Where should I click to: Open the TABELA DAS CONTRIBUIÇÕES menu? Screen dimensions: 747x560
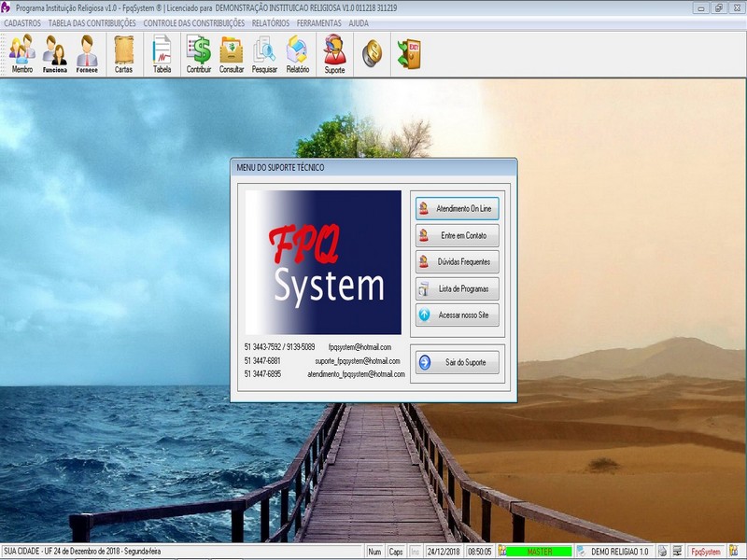point(92,22)
